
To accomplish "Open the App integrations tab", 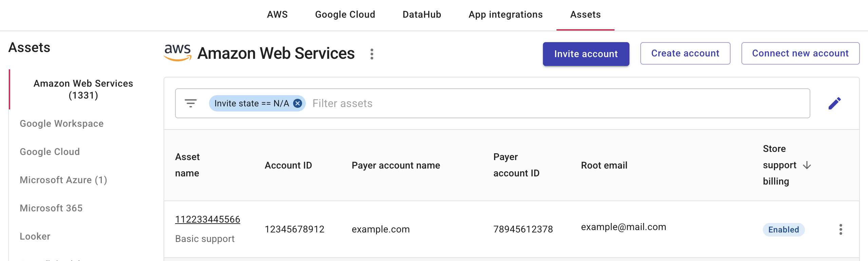I will 506,15.
